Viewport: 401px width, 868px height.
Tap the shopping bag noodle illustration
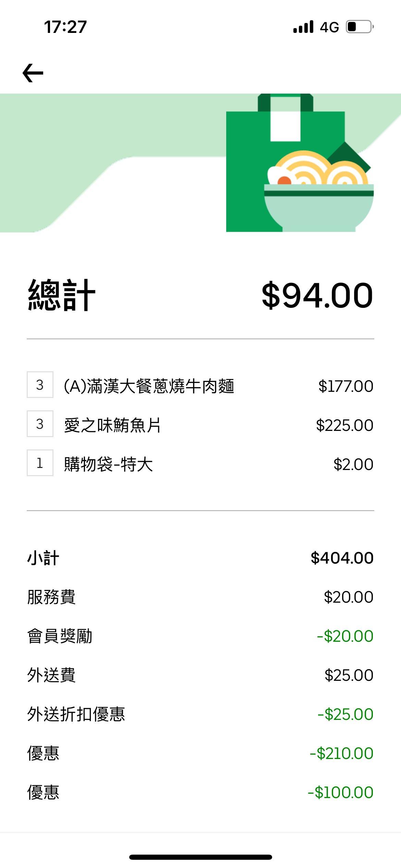[x=300, y=163]
